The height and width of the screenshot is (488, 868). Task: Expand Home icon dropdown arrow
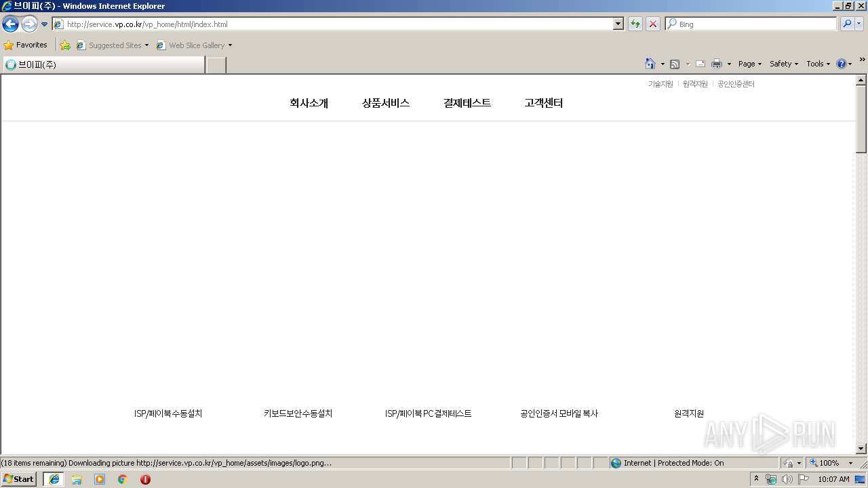point(663,64)
